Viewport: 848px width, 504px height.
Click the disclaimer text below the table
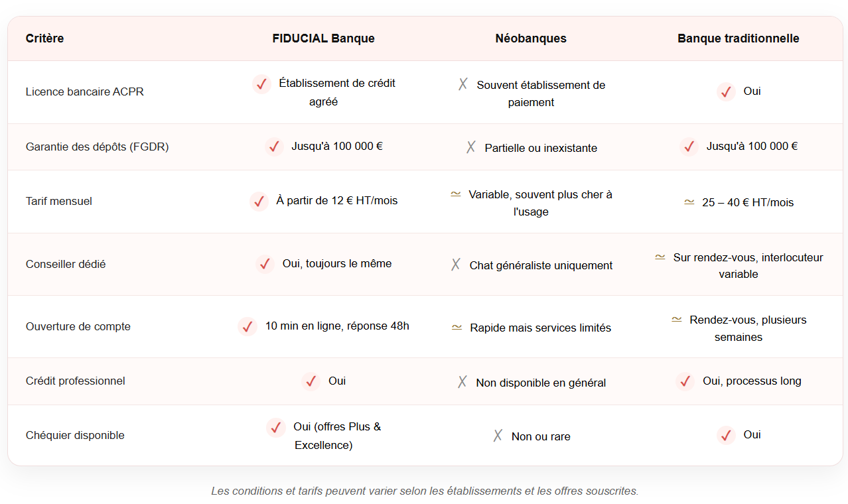click(x=425, y=491)
